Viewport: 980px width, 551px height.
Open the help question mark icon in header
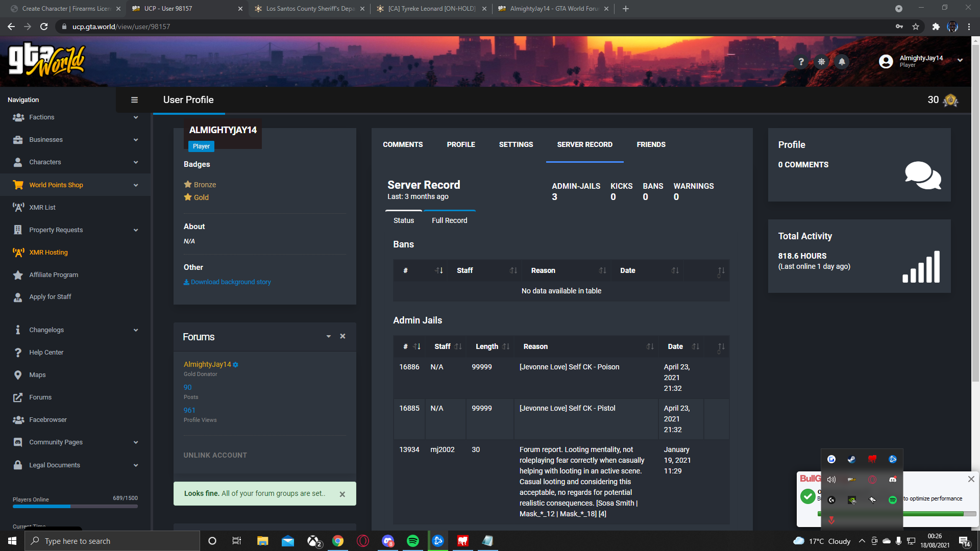[x=801, y=62]
